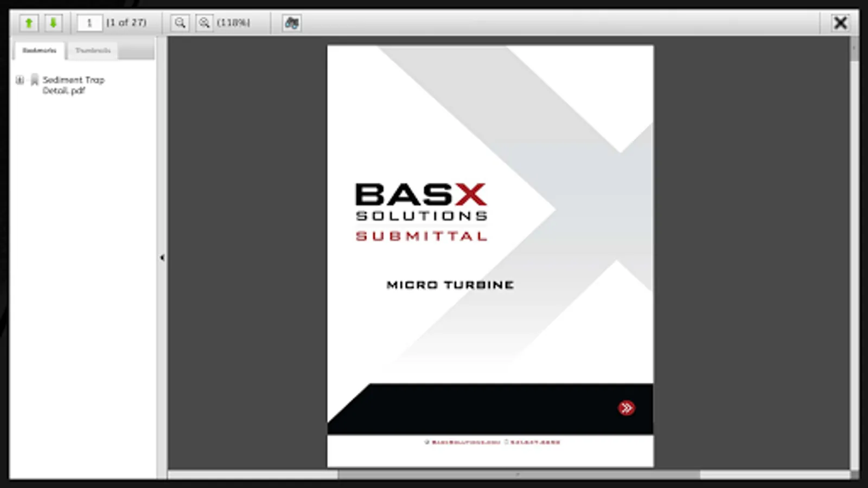
Task: Click the page number input field
Action: 90,23
